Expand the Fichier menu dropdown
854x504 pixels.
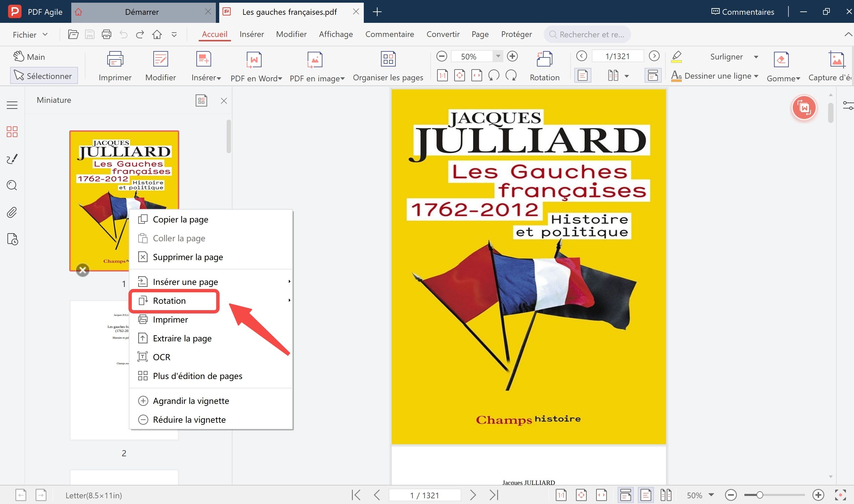tap(30, 35)
